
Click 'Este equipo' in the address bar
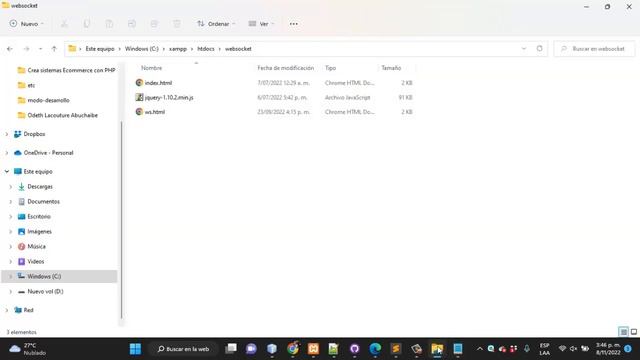coord(100,49)
